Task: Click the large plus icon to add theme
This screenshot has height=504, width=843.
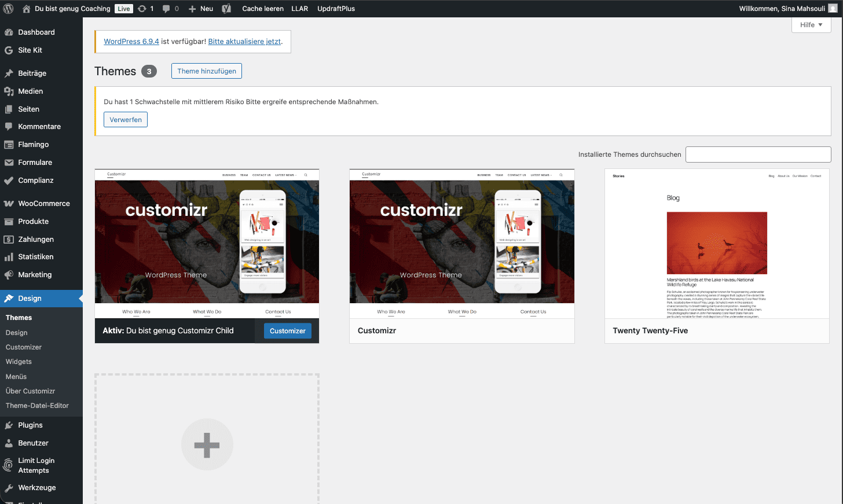Action: pyautogui.click(x=207, y=444)
